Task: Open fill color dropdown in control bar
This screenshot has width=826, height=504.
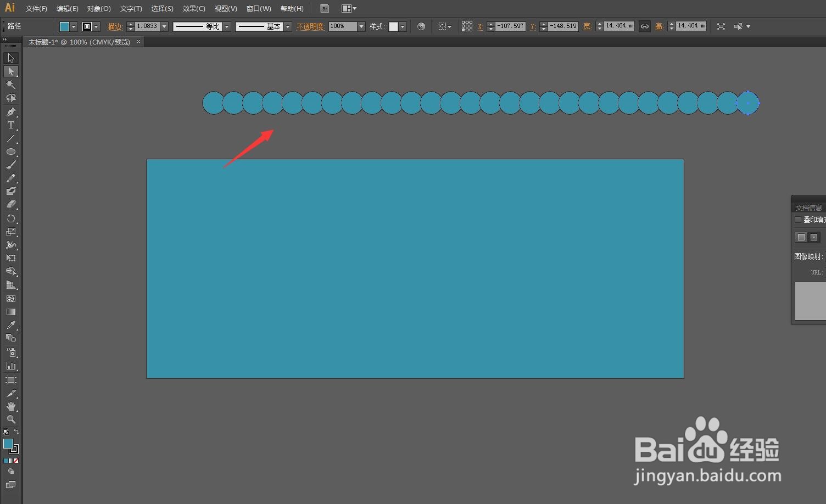Action: pyautogui.click(x=74, y=26)
